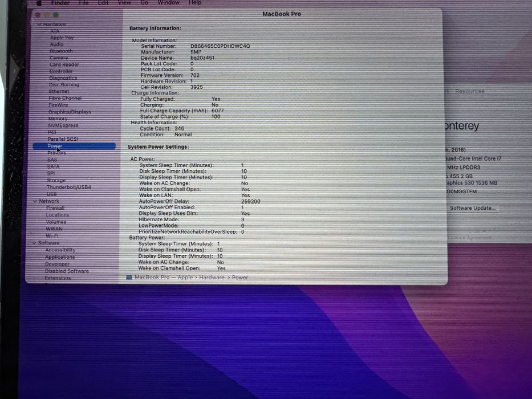Select FireWire in the sidebar
532x399 pixels.
[58, 105]
